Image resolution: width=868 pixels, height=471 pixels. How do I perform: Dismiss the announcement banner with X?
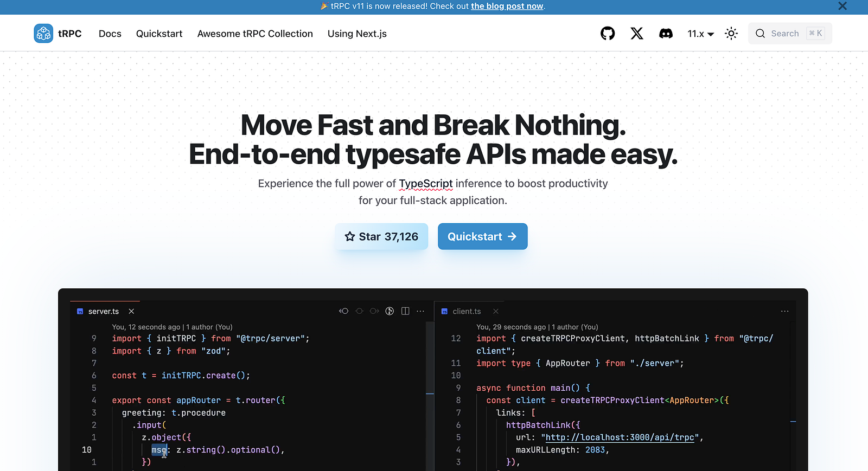tap(843, 6)
